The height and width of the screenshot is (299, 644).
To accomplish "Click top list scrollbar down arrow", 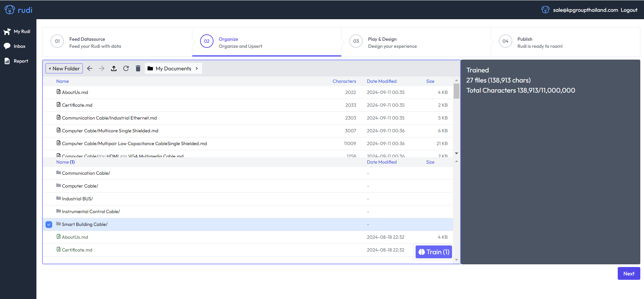I will 456,154.
